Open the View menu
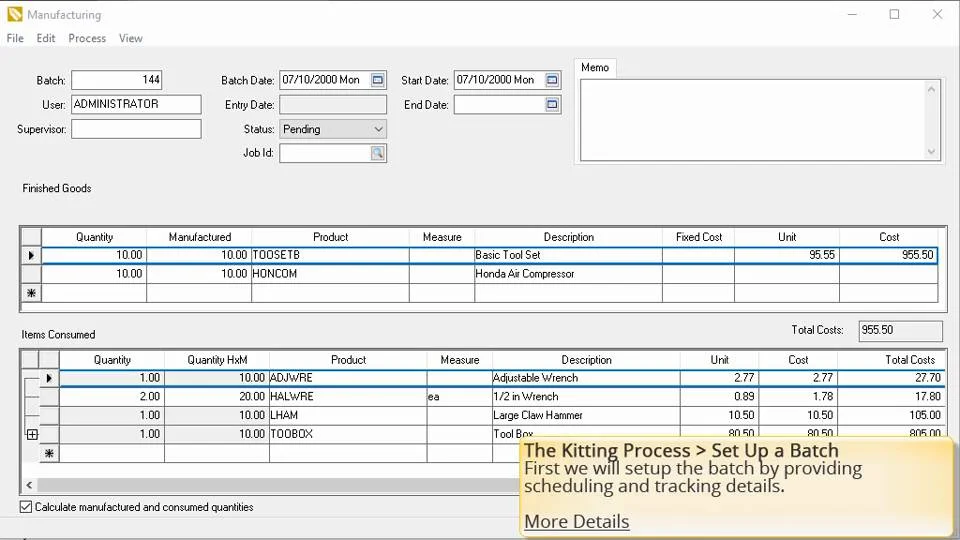The width and height of the screenshot is (960, 540). [131, 38]
